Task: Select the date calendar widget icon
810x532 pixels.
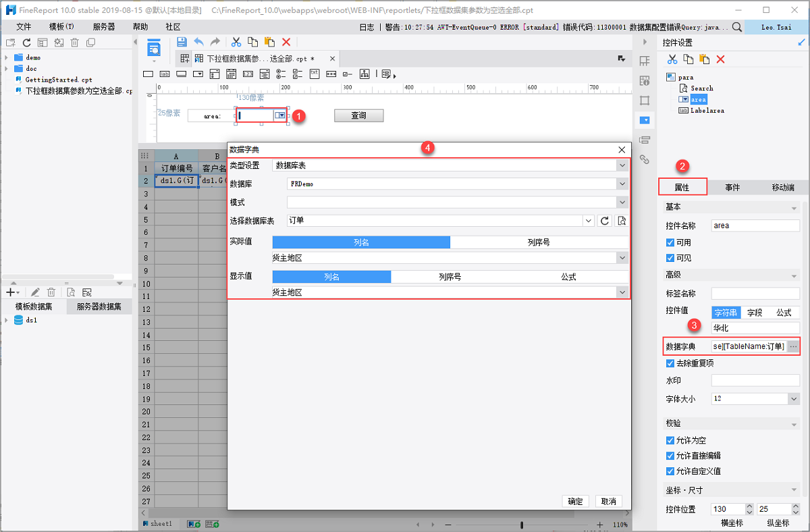Action: coord(231,74)
